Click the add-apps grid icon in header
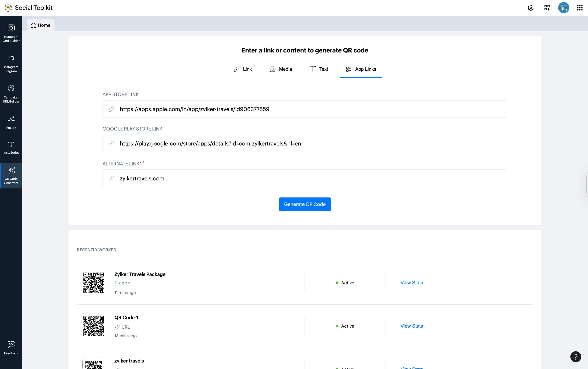 coord(547,8)
